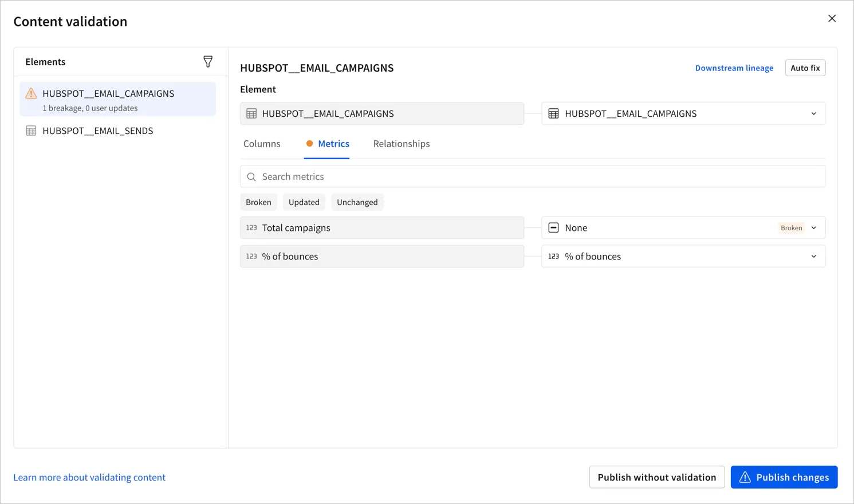The width and height of the screenshot is (854, 504).
Task: Click the search magnifier icon in metrics search
Action: (251, 176)
